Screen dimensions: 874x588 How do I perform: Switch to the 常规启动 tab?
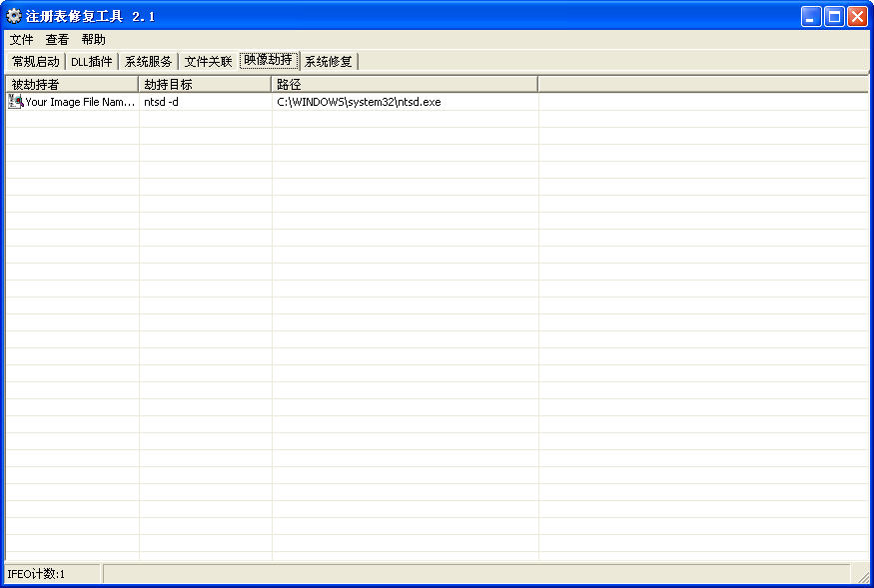pos(35,62)
